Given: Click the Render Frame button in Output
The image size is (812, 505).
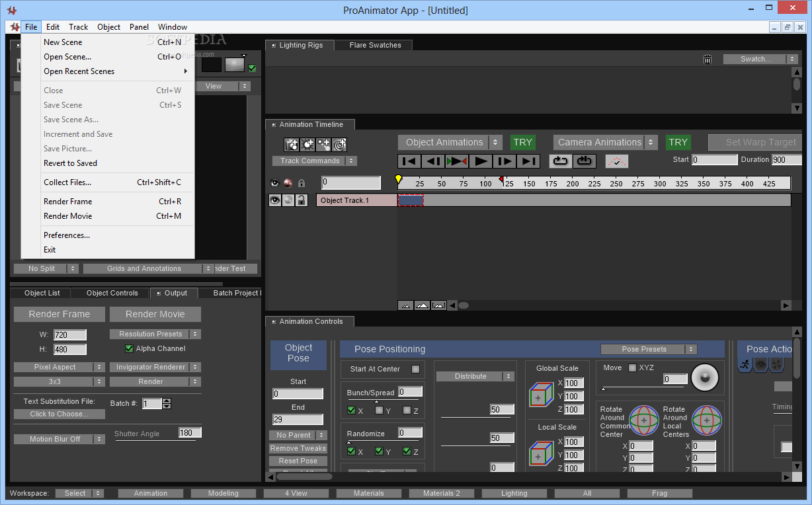Looking at the screenshot, I should click(59, 314).
